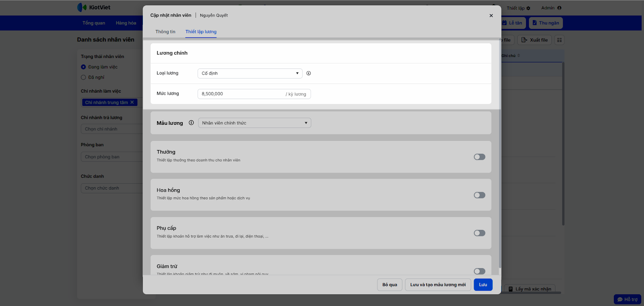Click the info icon next to Mẫu lương
This screenshot has height=306, width=644.
191,123
